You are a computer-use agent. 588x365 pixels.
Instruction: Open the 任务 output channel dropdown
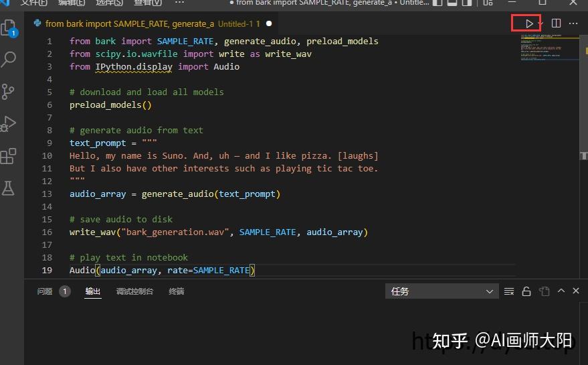(442, 291)
